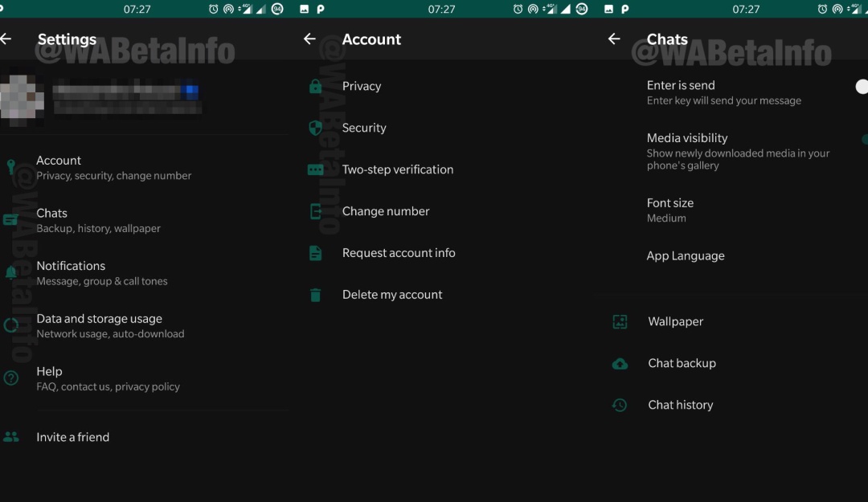Click 'Show newly downloaded media' description
868x502 pixels.
click(738, 159)
